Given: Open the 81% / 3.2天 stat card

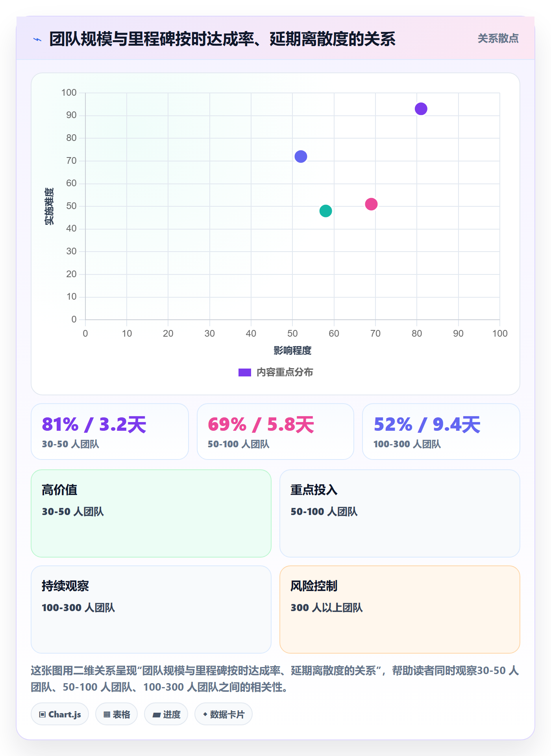Looking at the screenshot, I should [110, 432].
